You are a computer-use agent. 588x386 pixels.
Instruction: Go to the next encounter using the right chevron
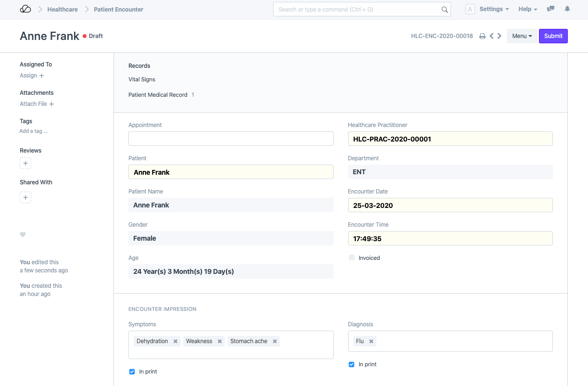pyautogui.click(x=499, y=36)
